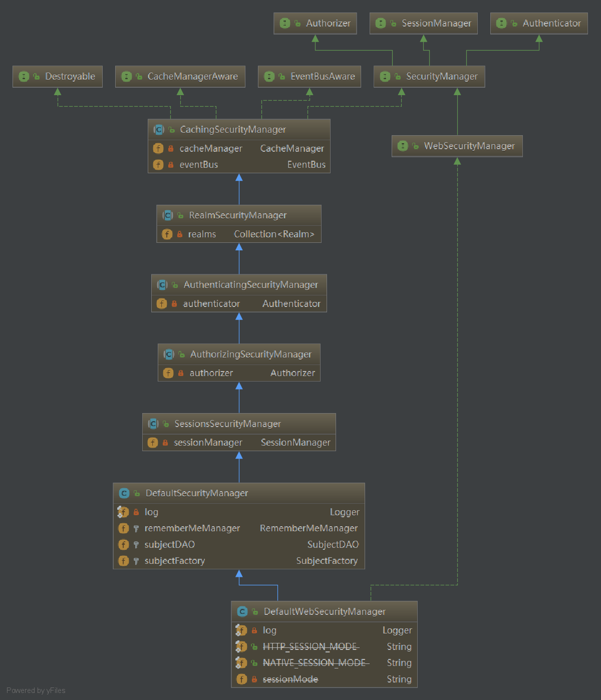Click the Authorizer interface icon
The height and width of the screenshot is (700, 601).
[x=285, y=23]
